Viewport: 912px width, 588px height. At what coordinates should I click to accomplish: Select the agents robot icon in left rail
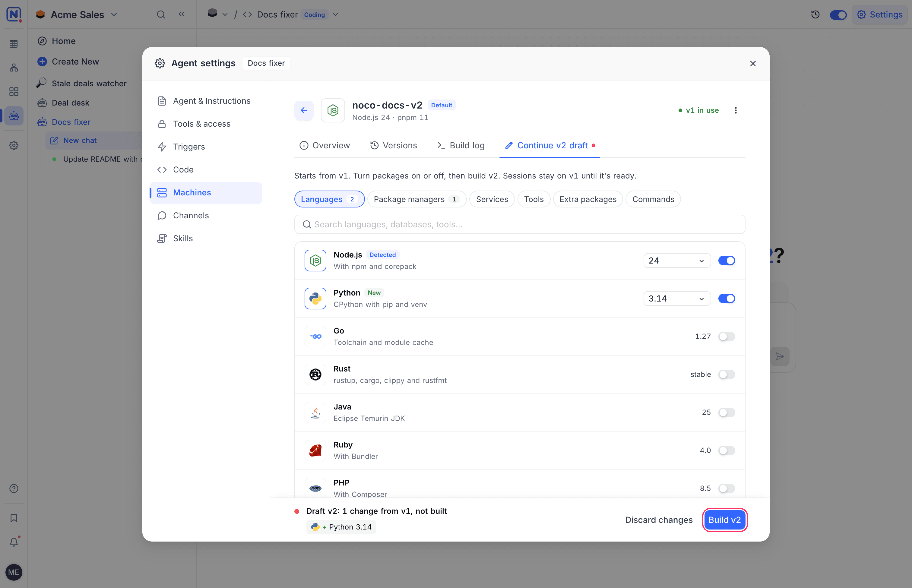(x=14, y=115)
